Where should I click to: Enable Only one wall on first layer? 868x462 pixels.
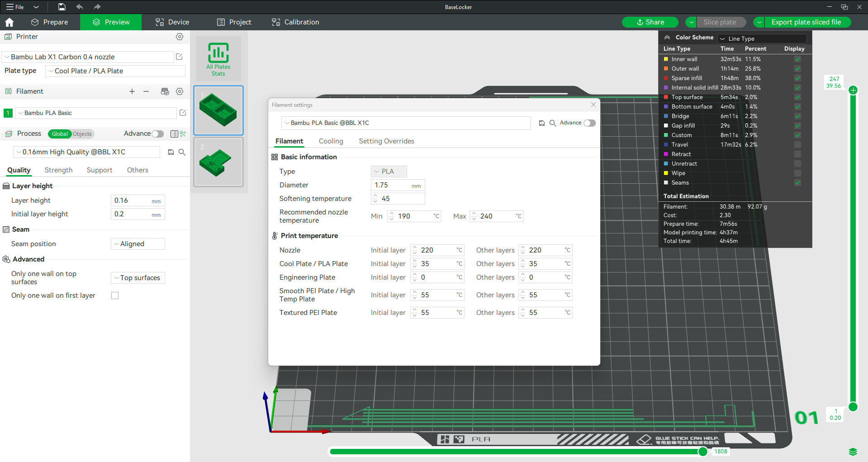[115, 295]
